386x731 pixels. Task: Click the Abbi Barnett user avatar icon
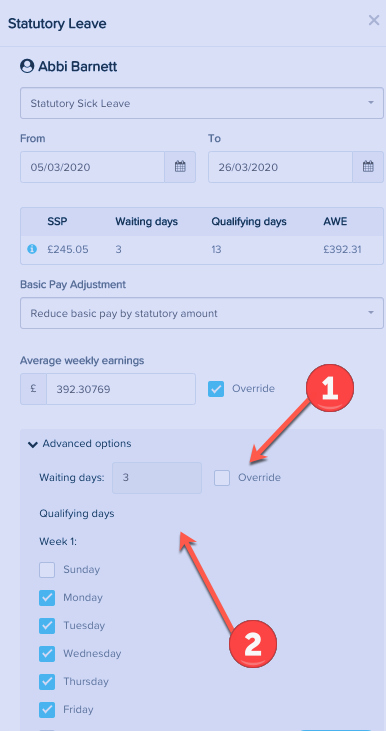click(x=27, y=66)
